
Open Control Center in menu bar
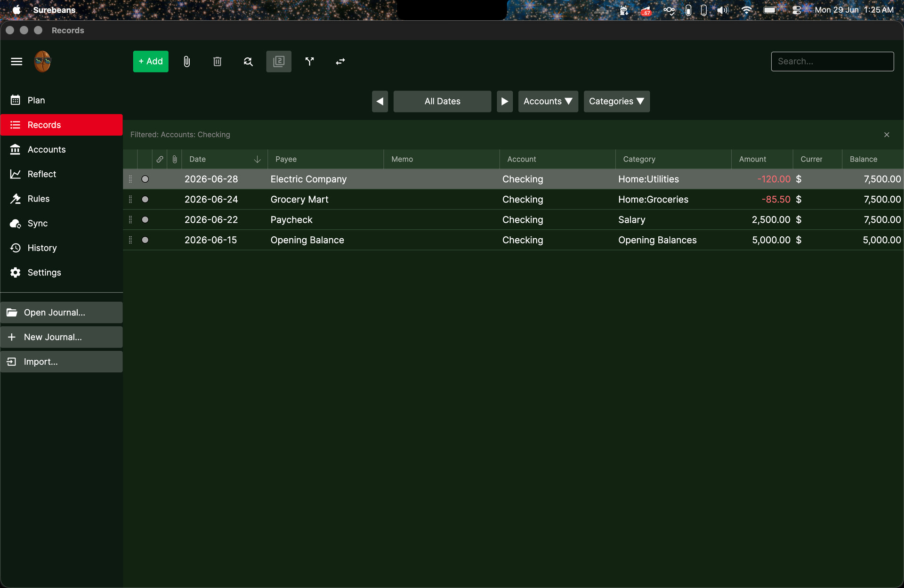pos(797,10)
